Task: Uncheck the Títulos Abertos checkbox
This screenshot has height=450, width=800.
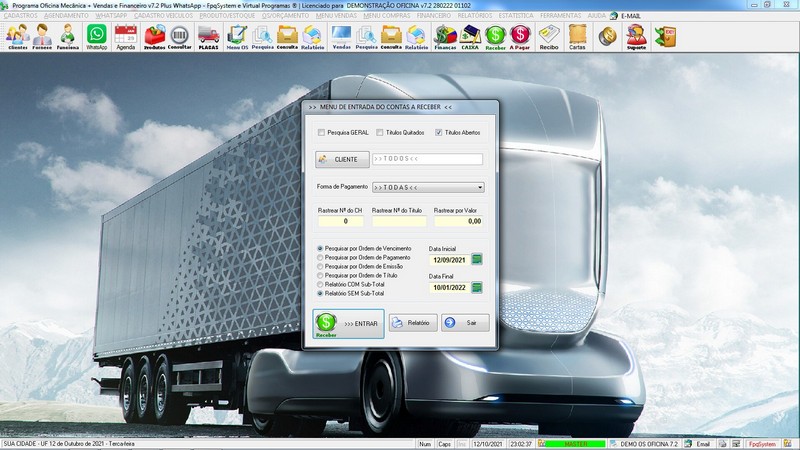Action: click(x=438, y=133)
